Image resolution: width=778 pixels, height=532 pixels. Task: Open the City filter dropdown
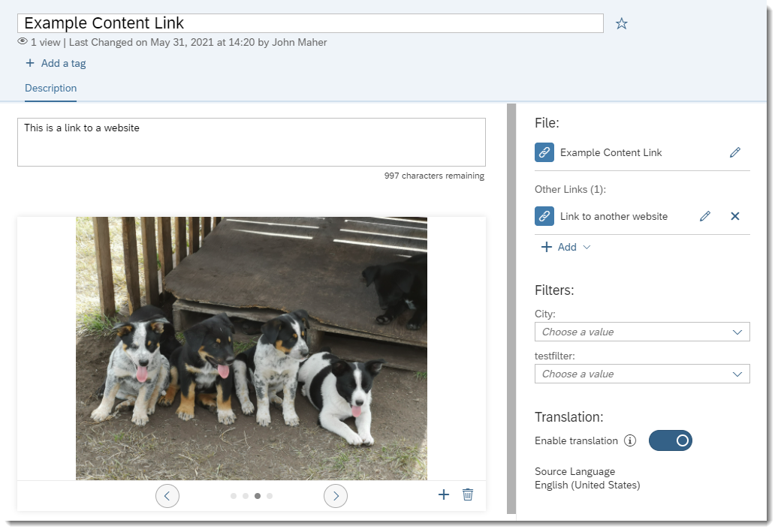641,332
